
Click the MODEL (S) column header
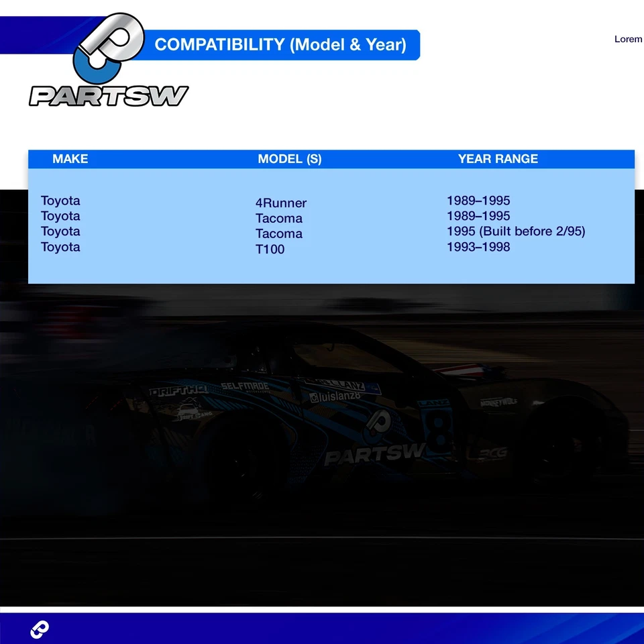coord(290,159)
